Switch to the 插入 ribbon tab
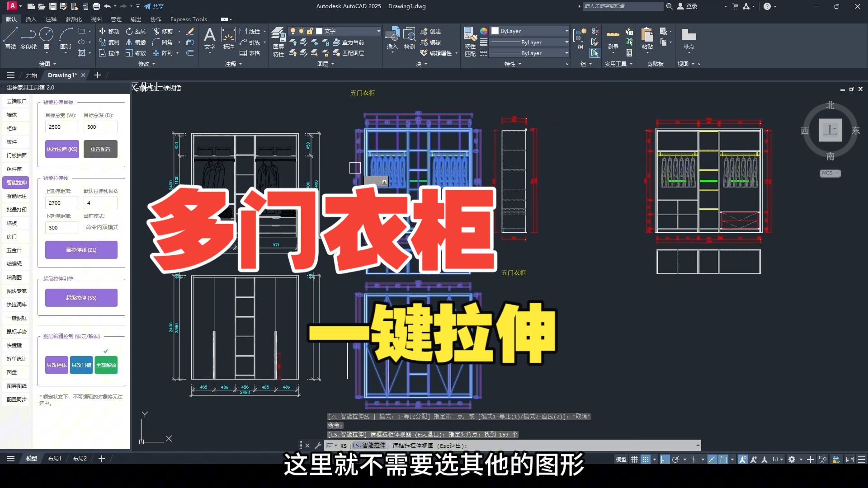Viewport: 868px width, 488px height. click(31, 19)
